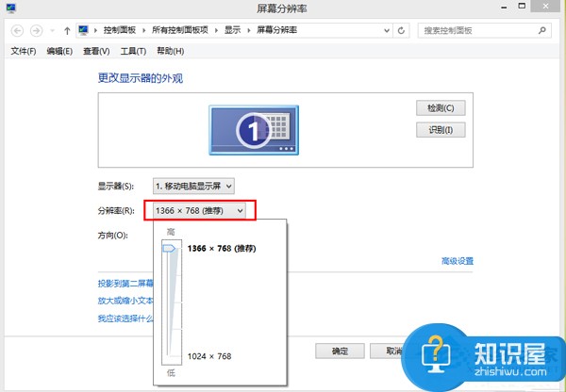Open the 分辨率(R) resolution dropdown

[x=199, y=210]
